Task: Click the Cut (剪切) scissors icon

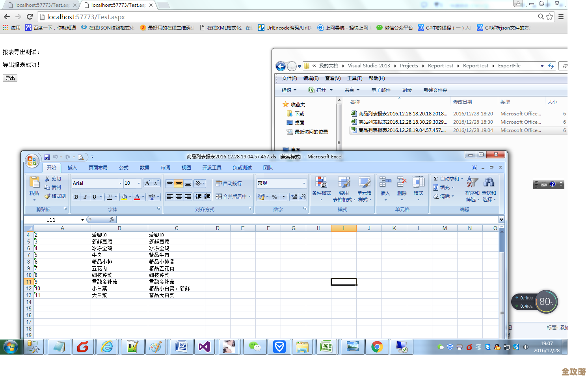Action: (x=48, y=179)
